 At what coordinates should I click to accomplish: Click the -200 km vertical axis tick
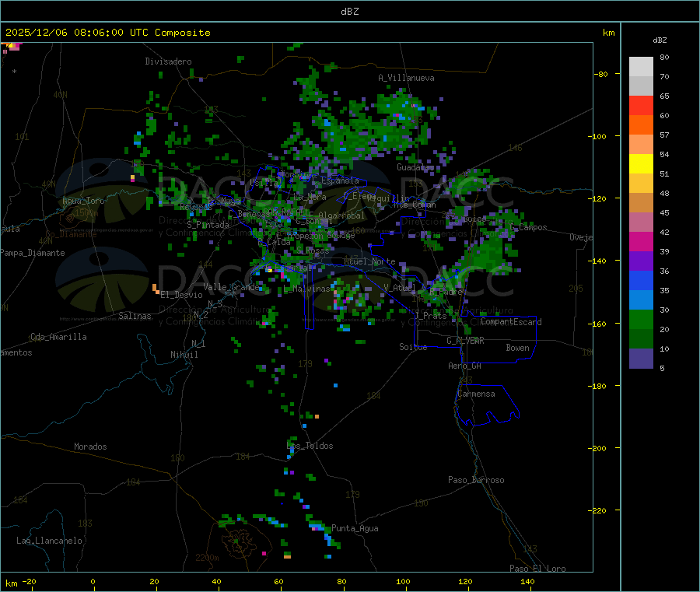click(597, 448)
